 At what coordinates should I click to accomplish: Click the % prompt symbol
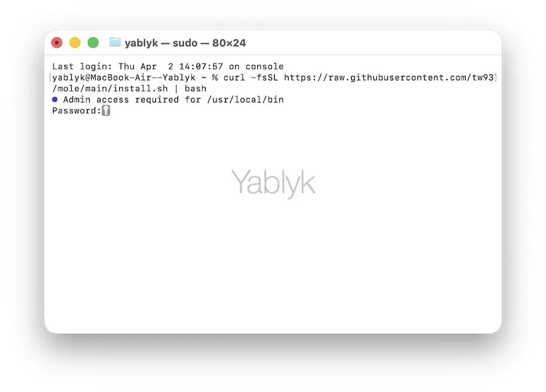pyautogui.click(x=215, y=77)
